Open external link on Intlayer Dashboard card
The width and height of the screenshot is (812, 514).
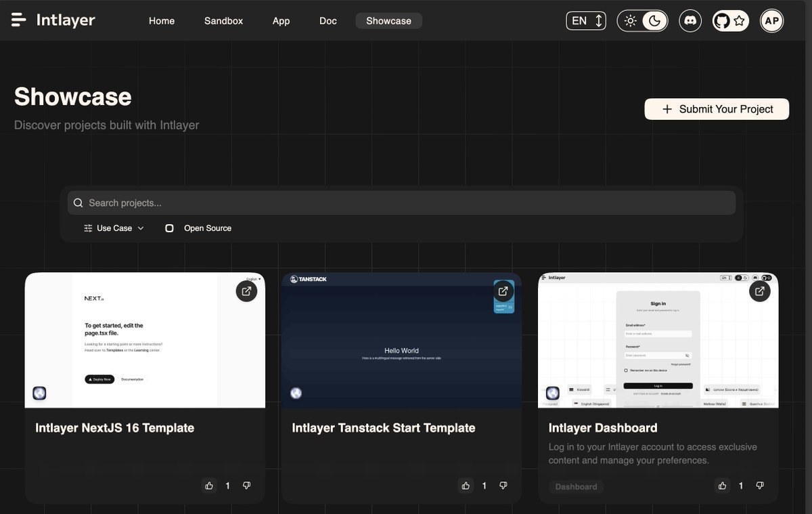click(760, 291)
